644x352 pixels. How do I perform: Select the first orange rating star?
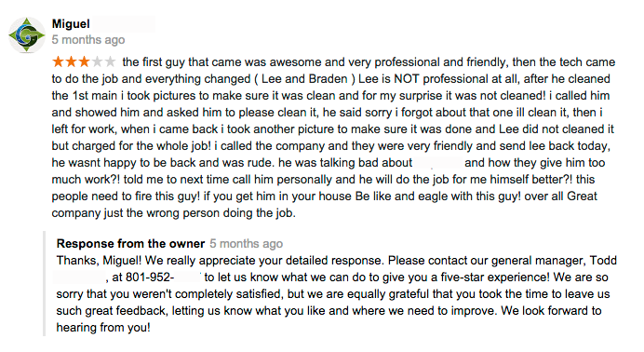tap(59, 62)
